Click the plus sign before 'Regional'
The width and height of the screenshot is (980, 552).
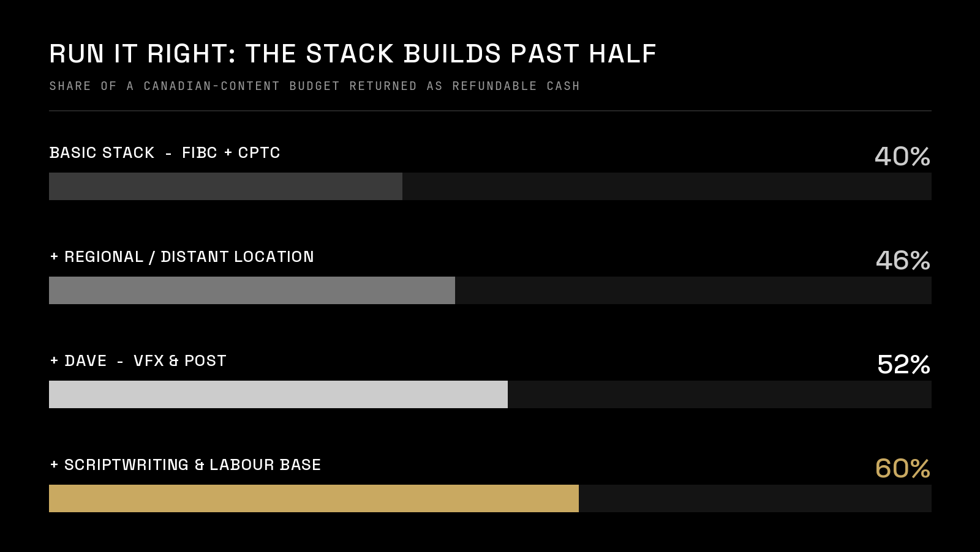coord(54,256)
